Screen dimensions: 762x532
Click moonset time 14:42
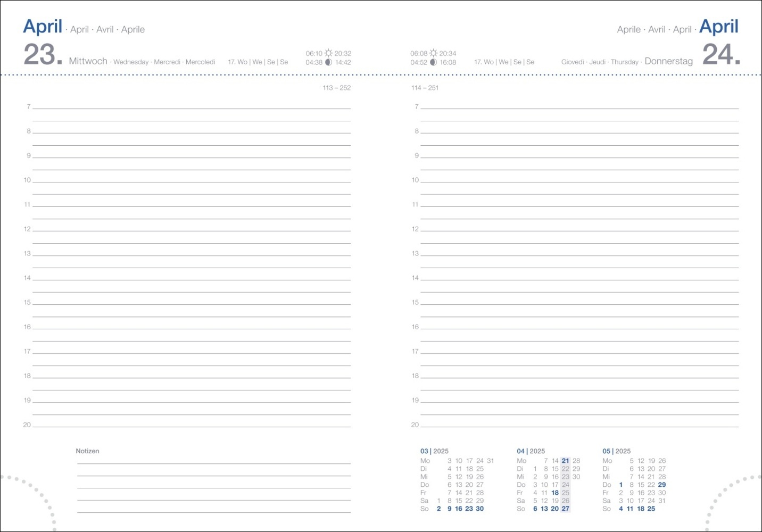pyautogui.click(x=343, y=63)
